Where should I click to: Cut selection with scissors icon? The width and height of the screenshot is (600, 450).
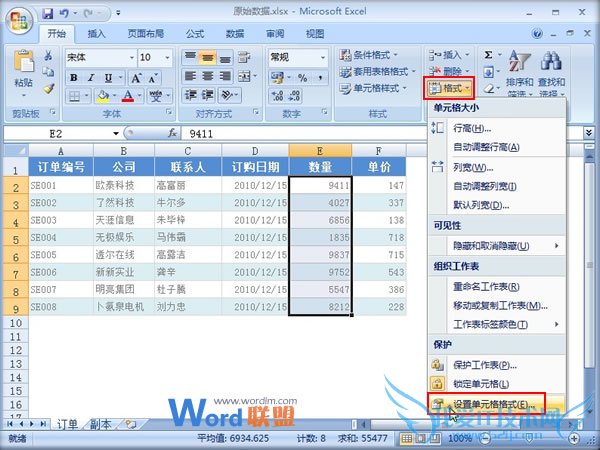tap(48, 56)
